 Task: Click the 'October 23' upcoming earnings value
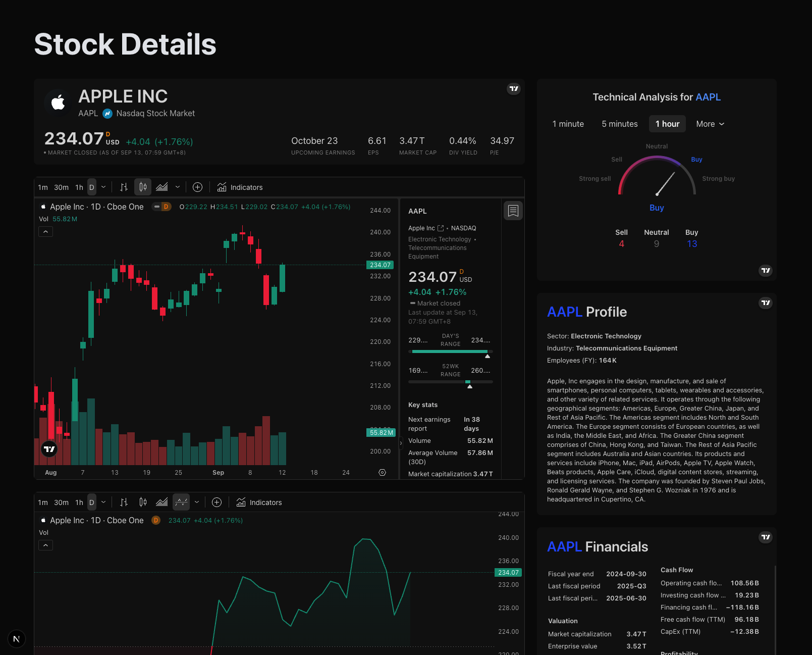[x=314, y=141]
